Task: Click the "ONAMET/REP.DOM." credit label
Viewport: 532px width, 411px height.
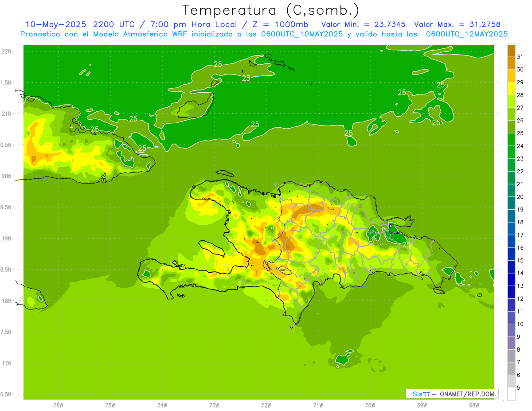Action: tap(468, 394)
